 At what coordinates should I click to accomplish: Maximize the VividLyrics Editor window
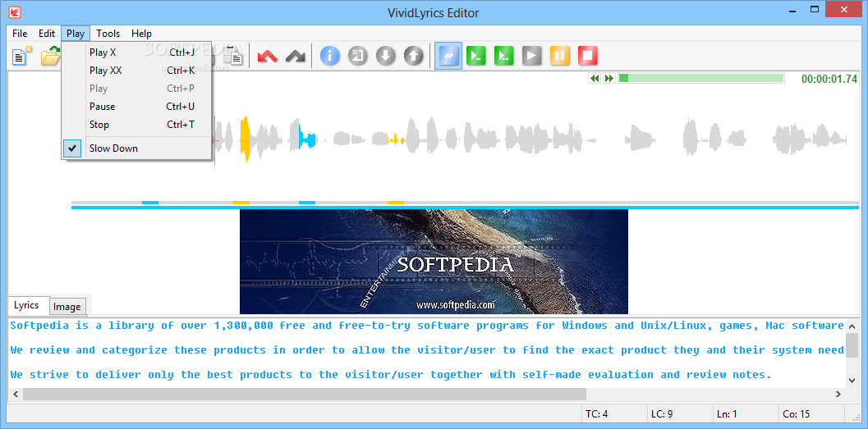click(815, 10)
